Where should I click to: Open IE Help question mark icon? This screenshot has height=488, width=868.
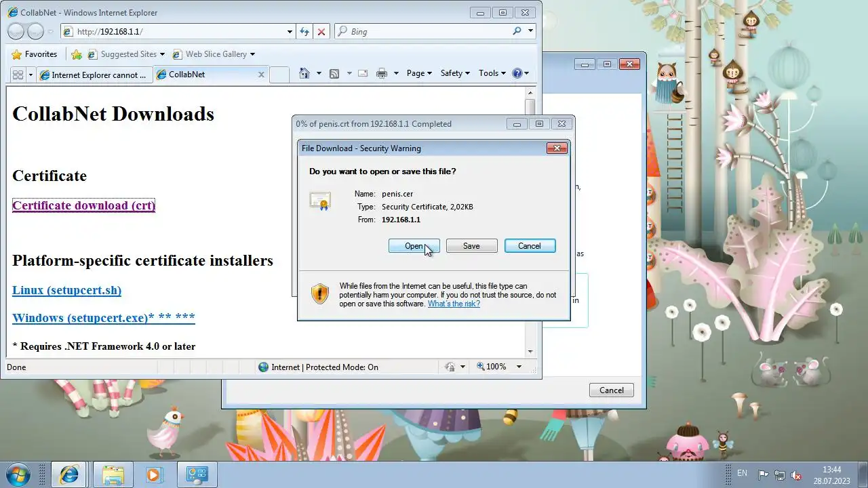517,73
